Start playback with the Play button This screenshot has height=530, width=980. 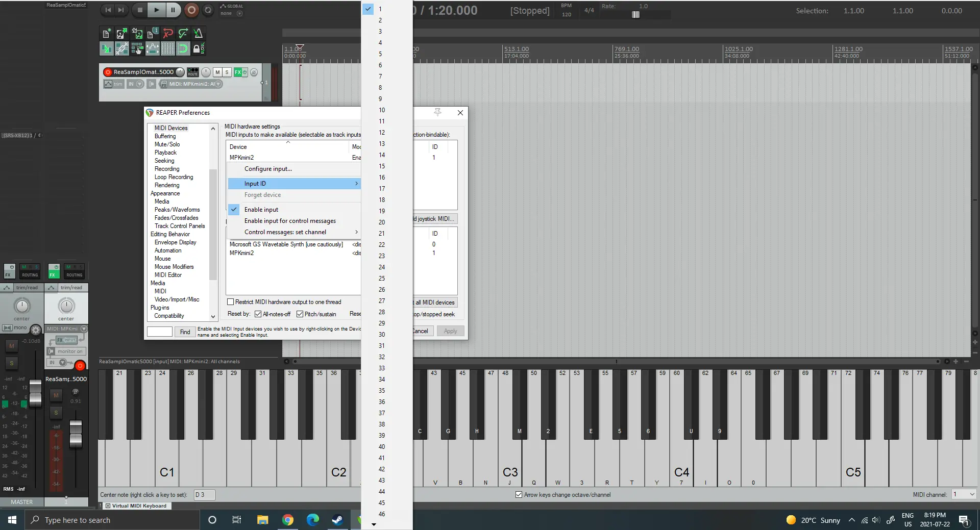tap(156, 10)
